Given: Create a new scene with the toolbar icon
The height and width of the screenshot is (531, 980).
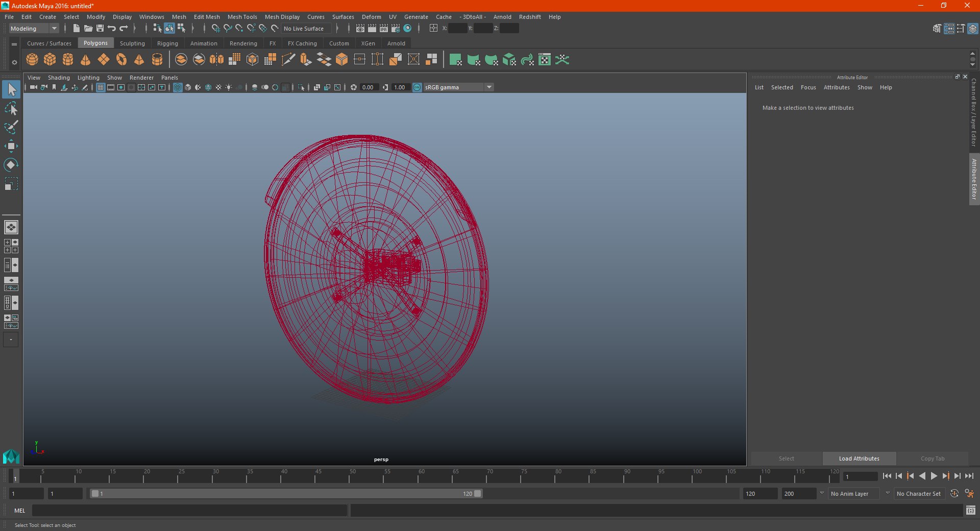Looking at the screenshot, I should 76,29.
